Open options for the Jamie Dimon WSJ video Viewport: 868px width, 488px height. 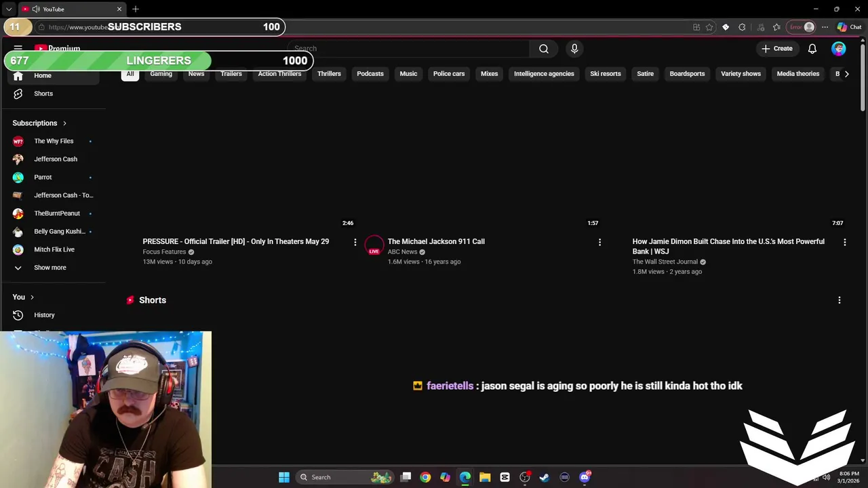(844, 242)
